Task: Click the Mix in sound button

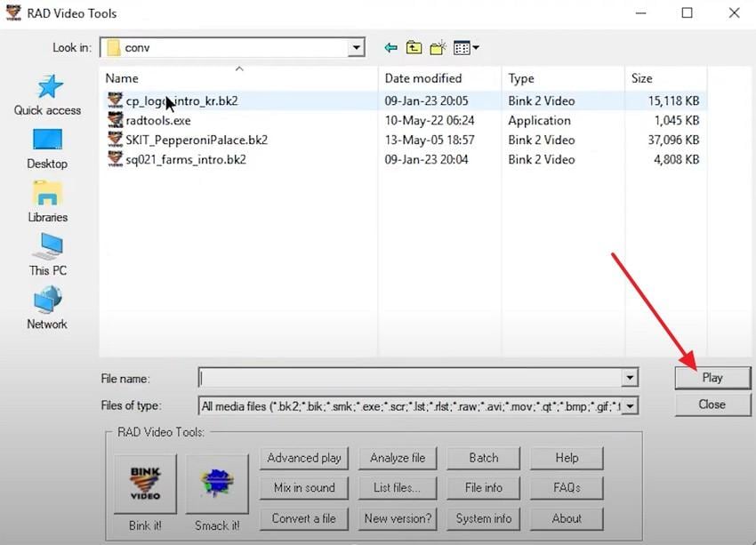Action: [x=304, y=488]
